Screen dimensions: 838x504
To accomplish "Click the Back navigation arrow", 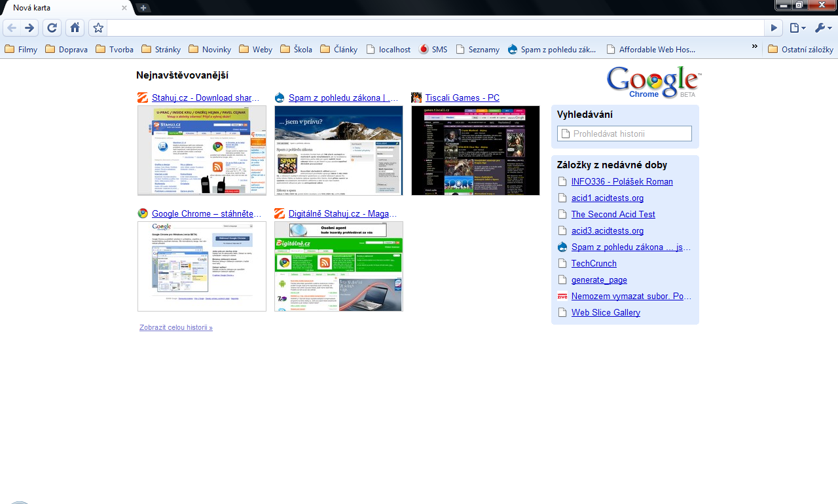I will [x=12, y=27].
